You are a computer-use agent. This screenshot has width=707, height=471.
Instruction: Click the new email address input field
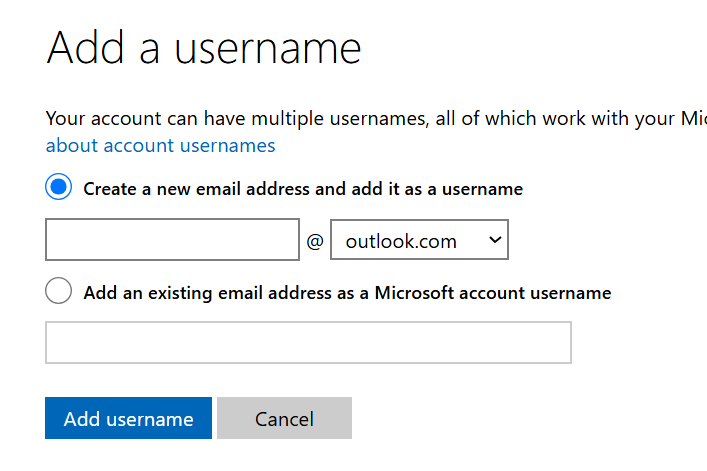tap(172, 240)
